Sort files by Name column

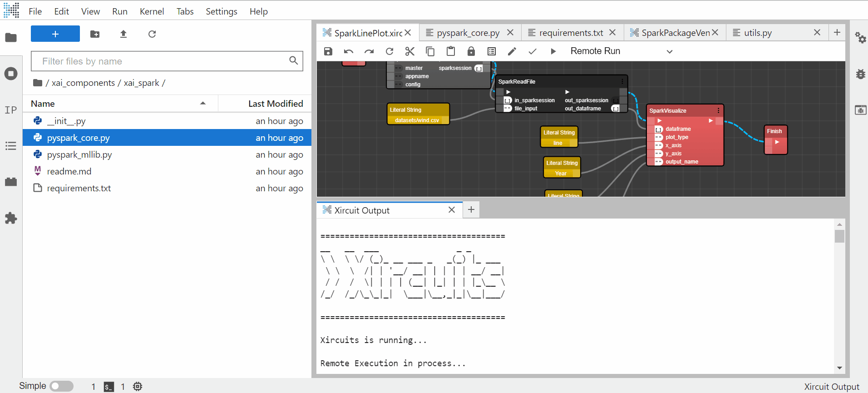click(120, 104)
